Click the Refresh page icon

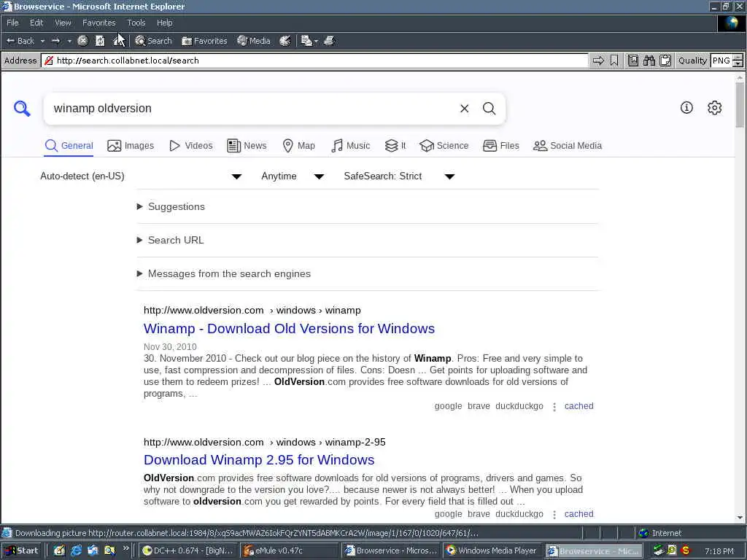(x=100, y=41)
